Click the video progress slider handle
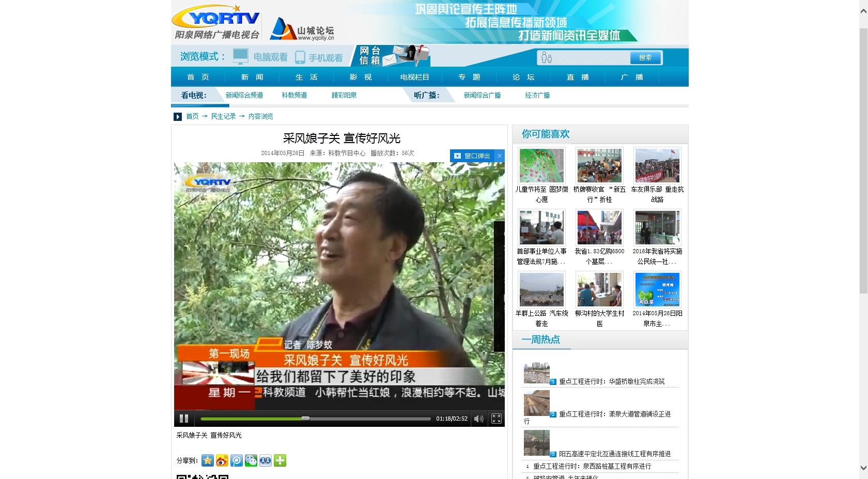Image resolution: width=868 pixels, height=479 pixels. 305,419
